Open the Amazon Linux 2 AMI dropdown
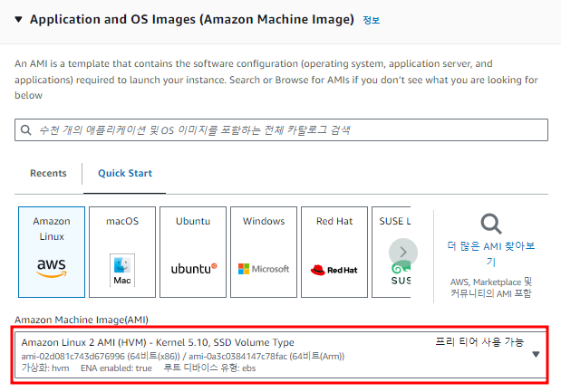Screen dimensions: 561x392 [x=281, y=355]
